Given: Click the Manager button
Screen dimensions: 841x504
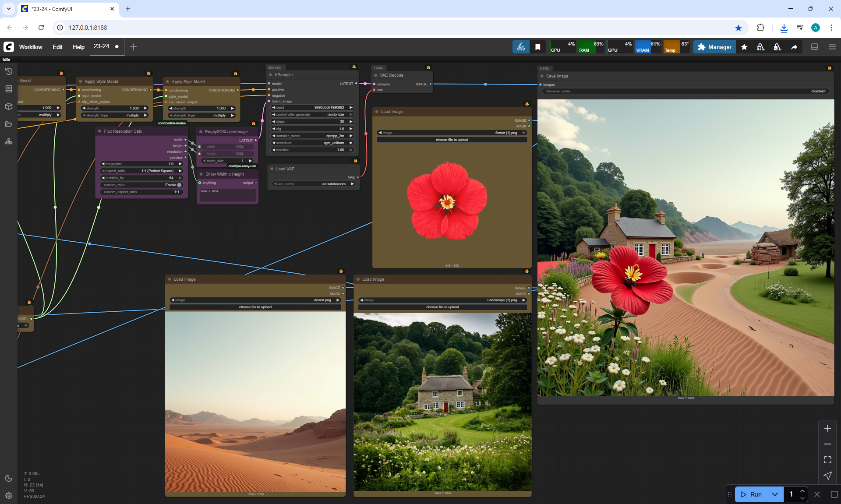Looking at the screenshot, I should 714,47.
